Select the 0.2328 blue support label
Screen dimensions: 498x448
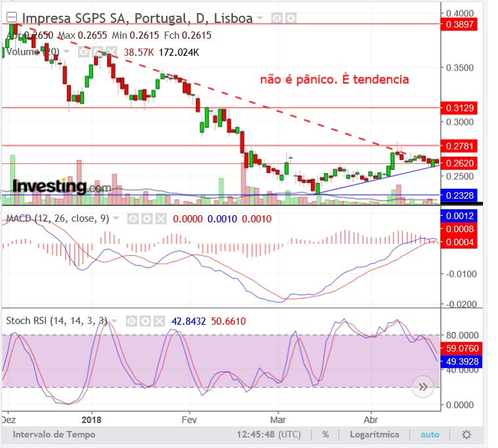tap(459, 195)
